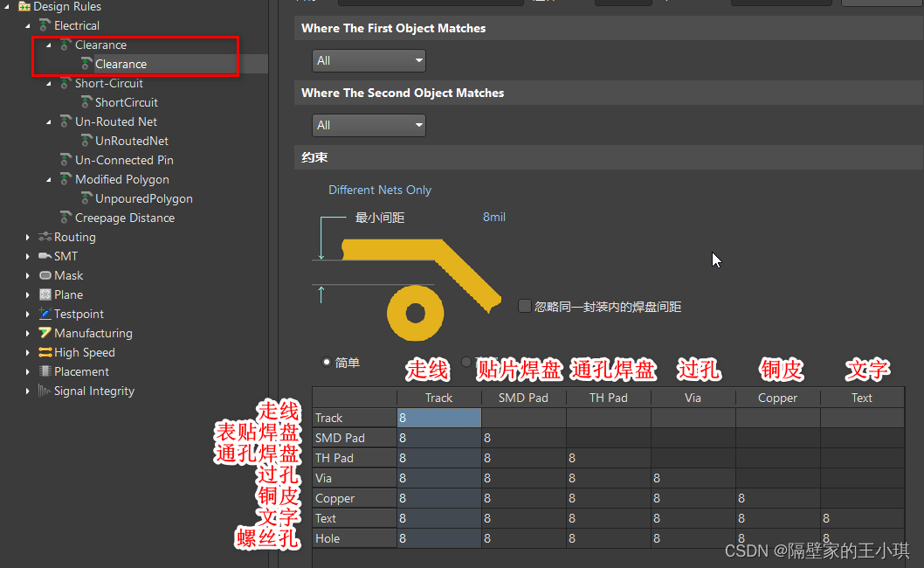Select the ShortCircuit rule in tree
The height and width of the screenshot is (568, 924).
pos(126,102)
